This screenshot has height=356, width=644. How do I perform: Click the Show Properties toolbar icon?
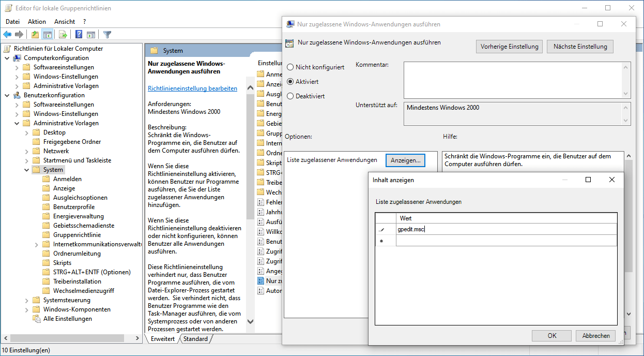coord(91,34)
